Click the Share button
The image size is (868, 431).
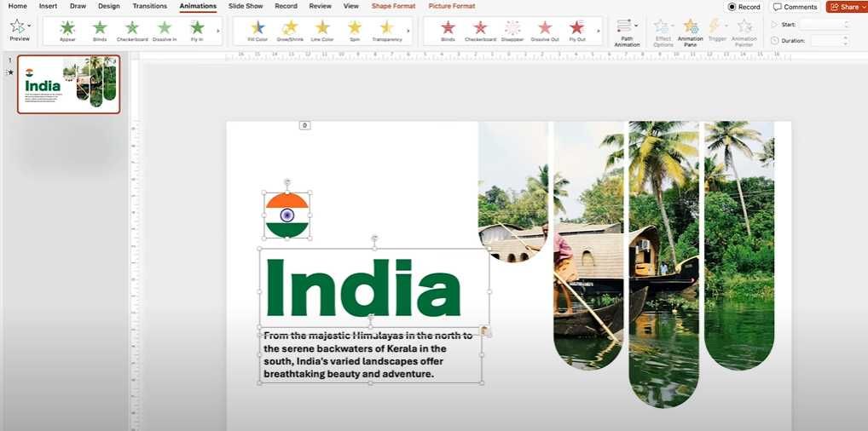point(844,7)
